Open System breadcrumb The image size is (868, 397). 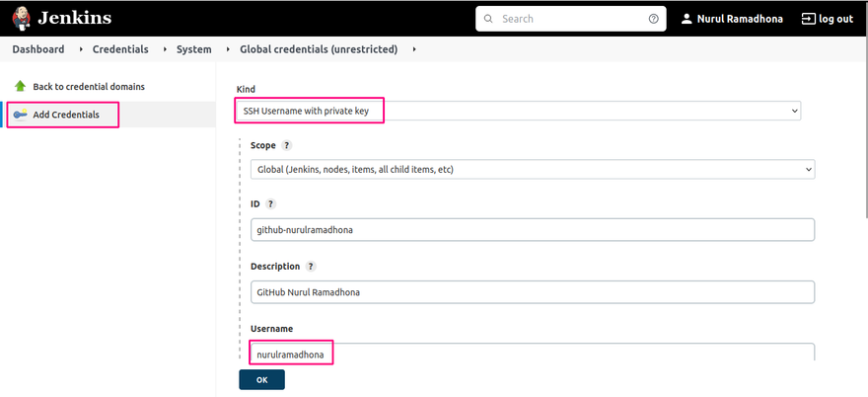point(193,49)
